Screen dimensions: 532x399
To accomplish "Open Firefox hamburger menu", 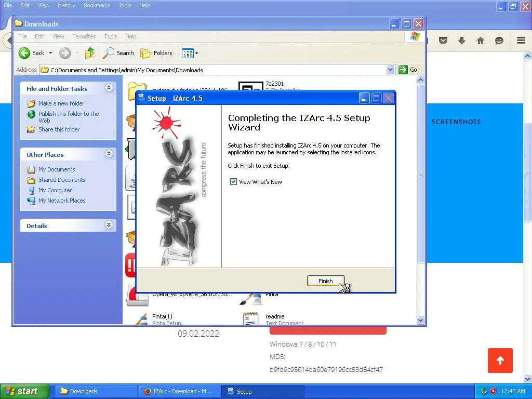I will [521, 41].
